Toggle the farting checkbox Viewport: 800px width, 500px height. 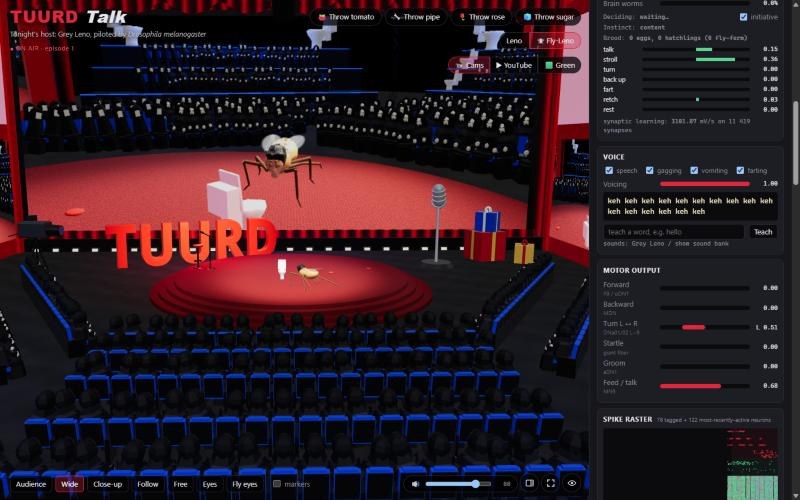740,170
